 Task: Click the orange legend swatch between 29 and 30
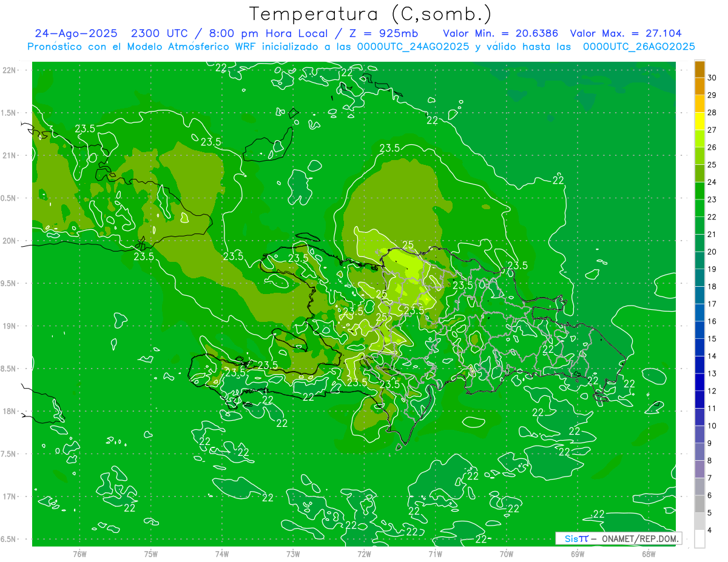click(699, 87)
